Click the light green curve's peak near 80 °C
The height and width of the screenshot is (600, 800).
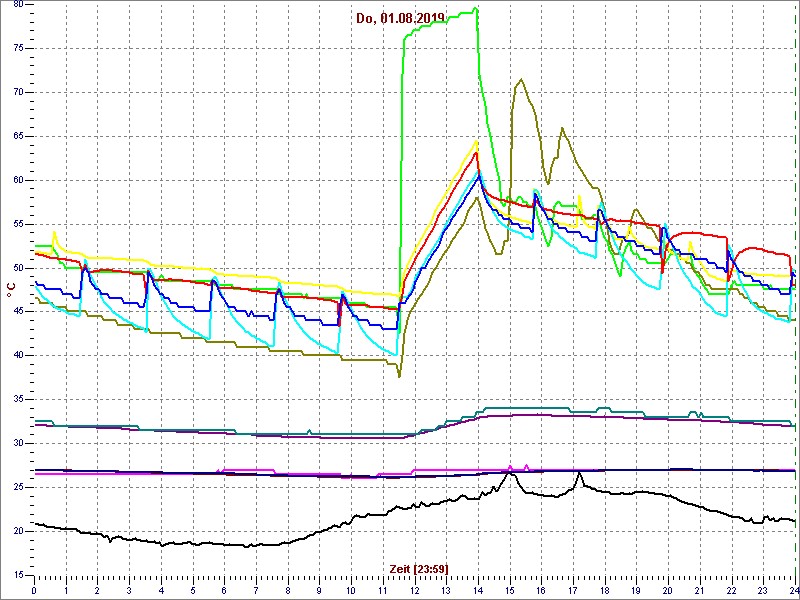476,8
